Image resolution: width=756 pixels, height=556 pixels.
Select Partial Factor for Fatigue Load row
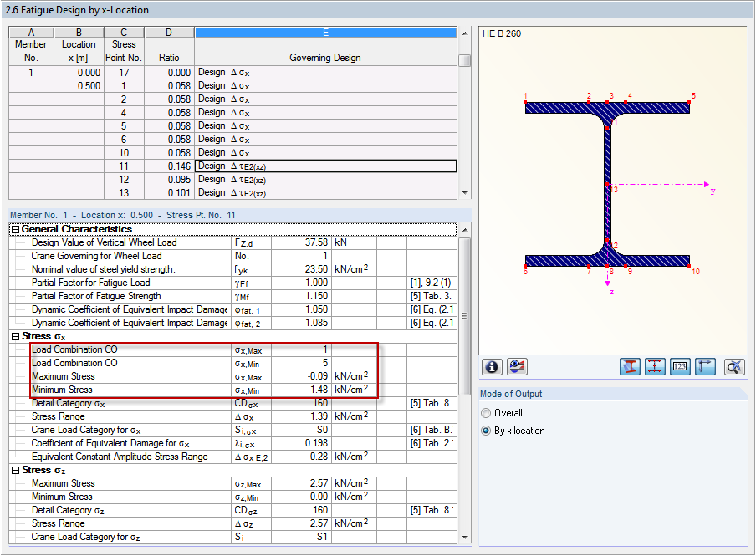click(x=232, y=283)
